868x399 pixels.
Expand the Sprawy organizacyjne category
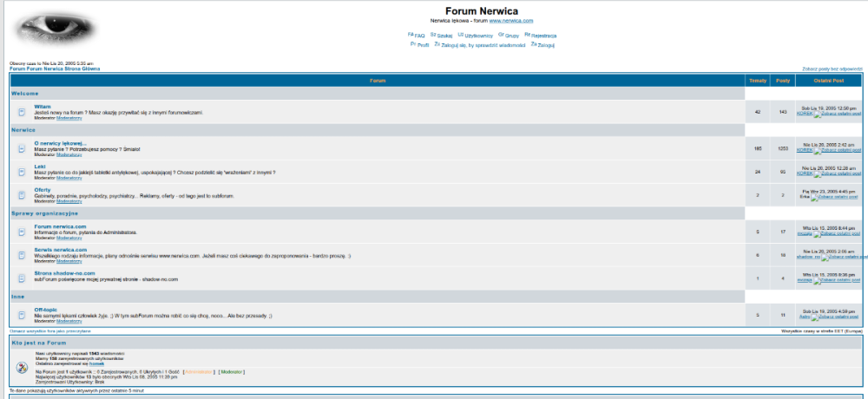pos(44,213)
